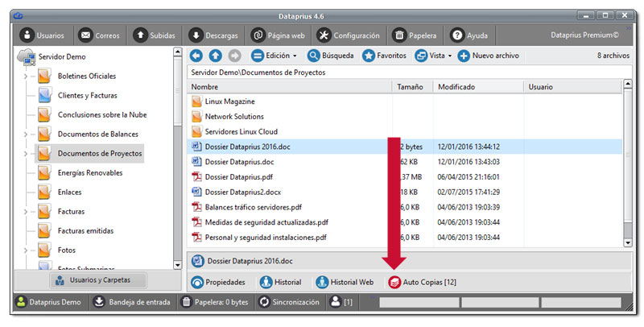The image size is (644, 327).
Task: Start Sincronización
Action: click(x=289, y=302)
